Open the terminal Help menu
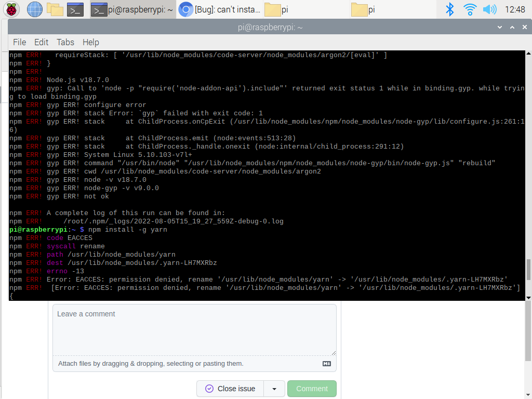This screenshot has width=532, height=399. [90, 42]
